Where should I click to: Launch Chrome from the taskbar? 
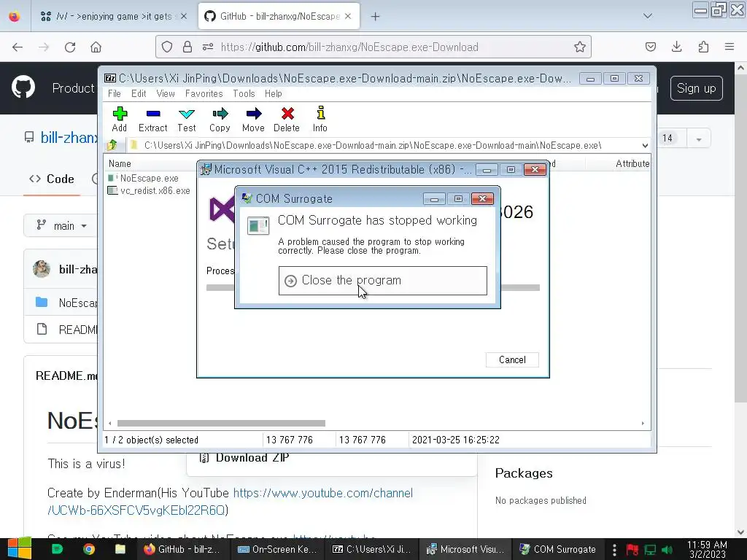point(89,550)
